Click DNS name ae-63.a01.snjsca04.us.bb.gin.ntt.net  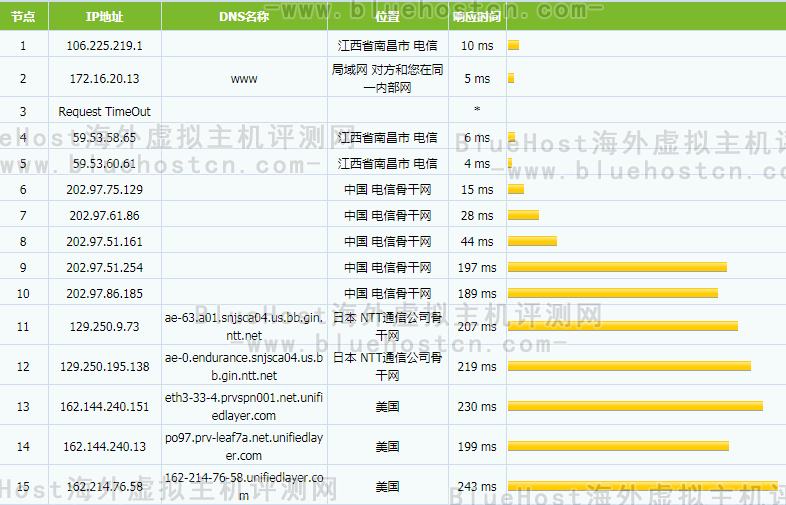243,326
